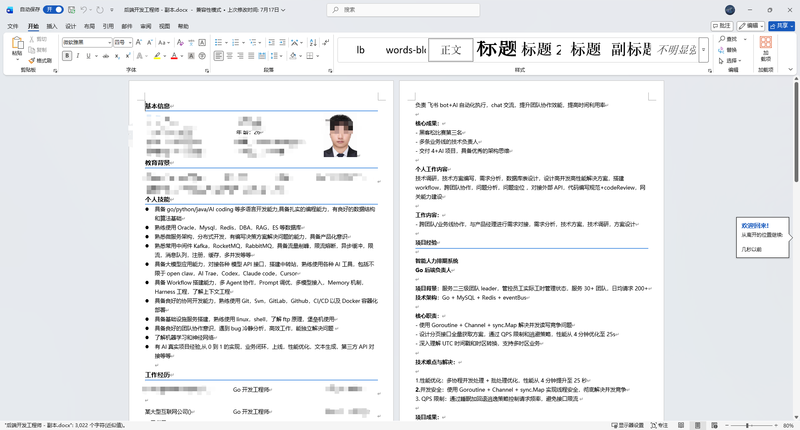
Task: Switch to Read Mode view in status bar
Action: [681, 425]
